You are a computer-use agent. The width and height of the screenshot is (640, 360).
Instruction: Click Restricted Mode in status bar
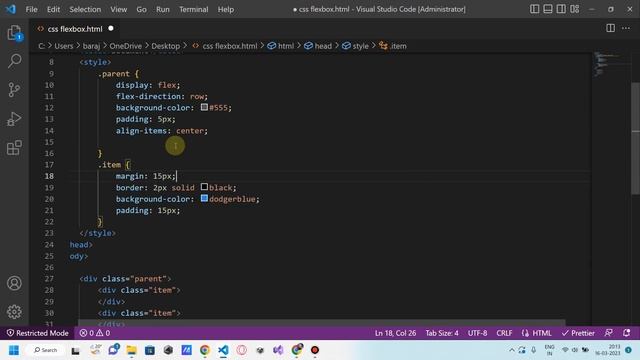pos(38,333)
